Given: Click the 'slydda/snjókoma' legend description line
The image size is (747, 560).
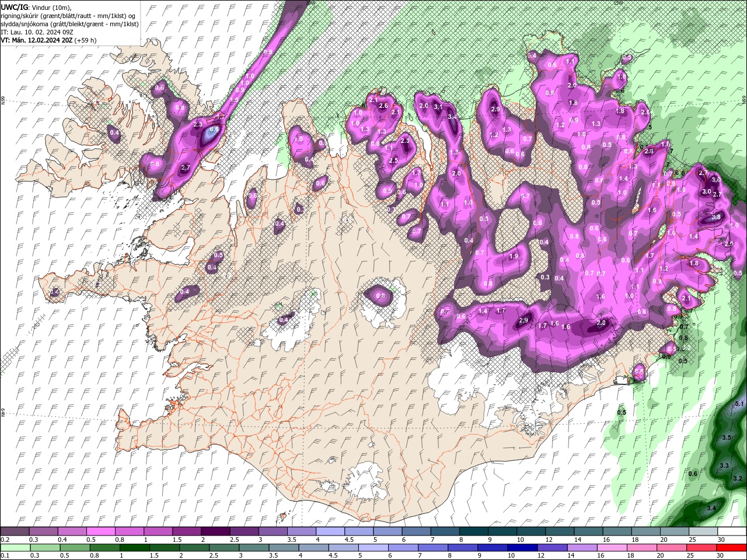Looking at the screenshot, I should 69,24.
